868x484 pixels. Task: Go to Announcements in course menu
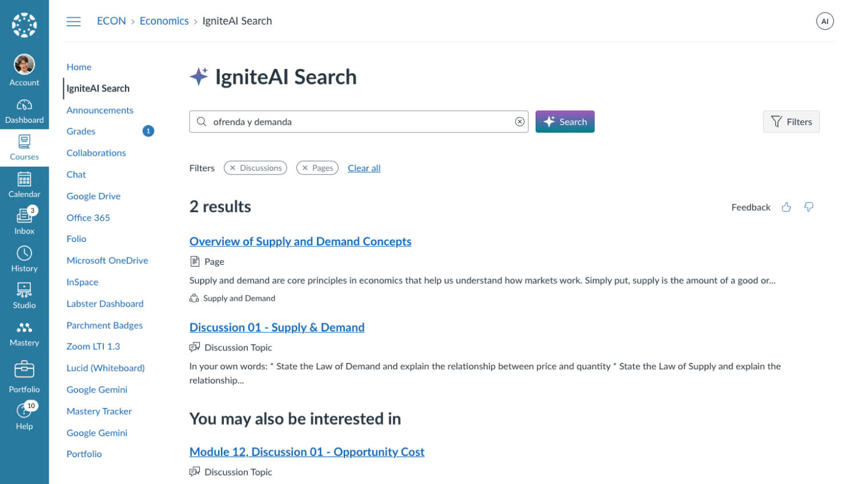(100, 110)
